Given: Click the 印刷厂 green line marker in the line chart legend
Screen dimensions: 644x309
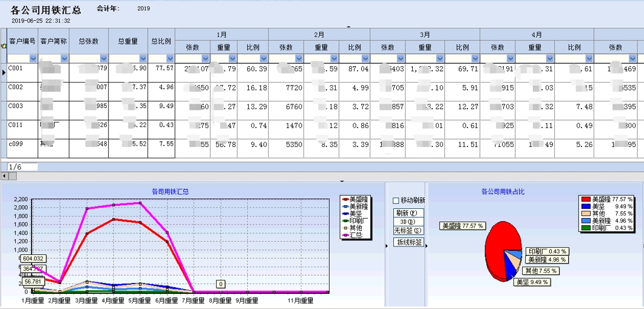Looking at the screenshot, I should [x=345, y=221].
